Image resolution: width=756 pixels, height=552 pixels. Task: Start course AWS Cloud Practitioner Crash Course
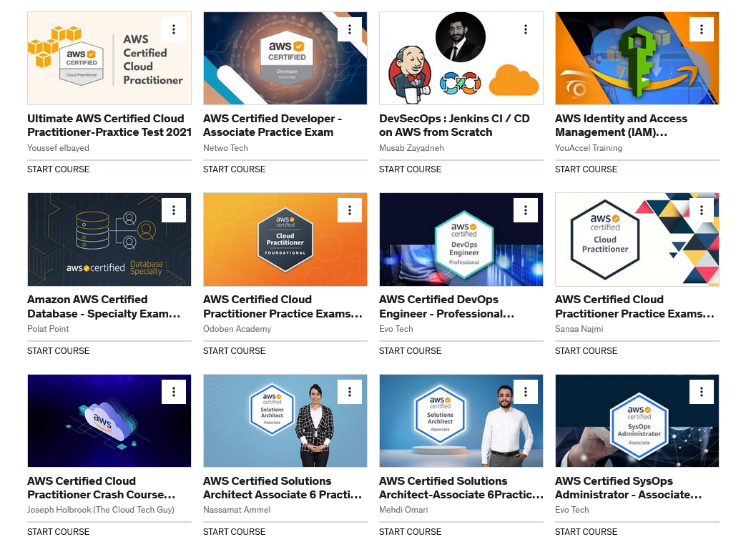59,532
